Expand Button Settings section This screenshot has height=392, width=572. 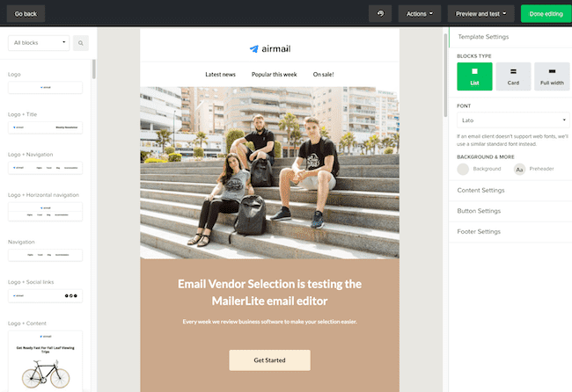[x=510, y=211]
